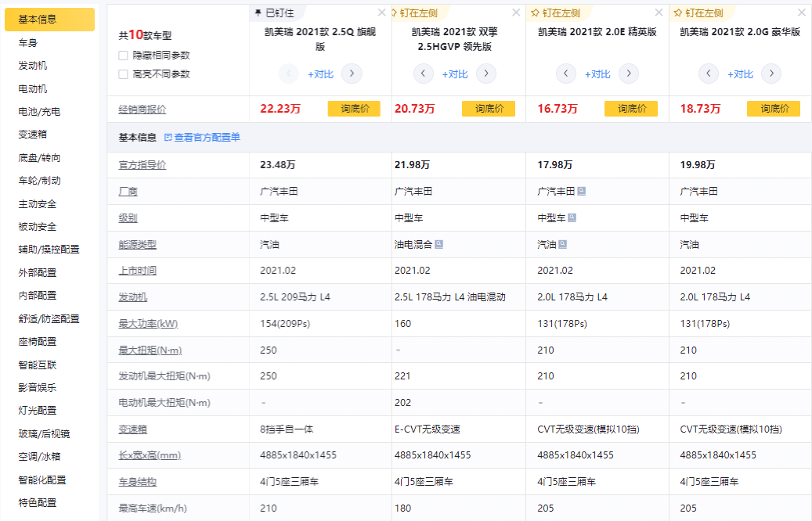Open 辅助/操控配置 section
The height and width of the screenshot is (521, 812).
(49, 249)
